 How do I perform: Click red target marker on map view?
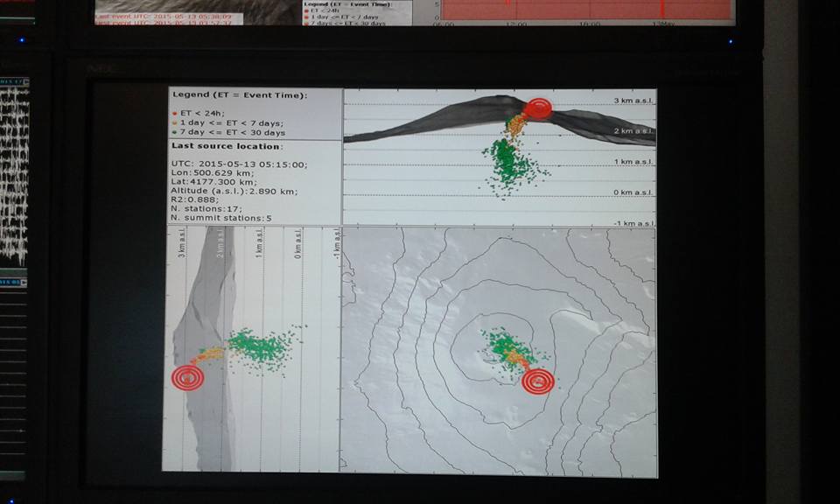click(x=537, y=381)
